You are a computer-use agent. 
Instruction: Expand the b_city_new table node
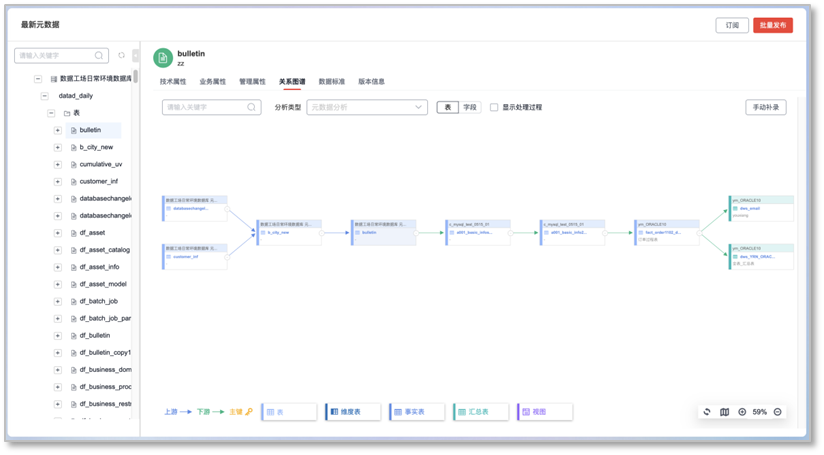[58, 147]
